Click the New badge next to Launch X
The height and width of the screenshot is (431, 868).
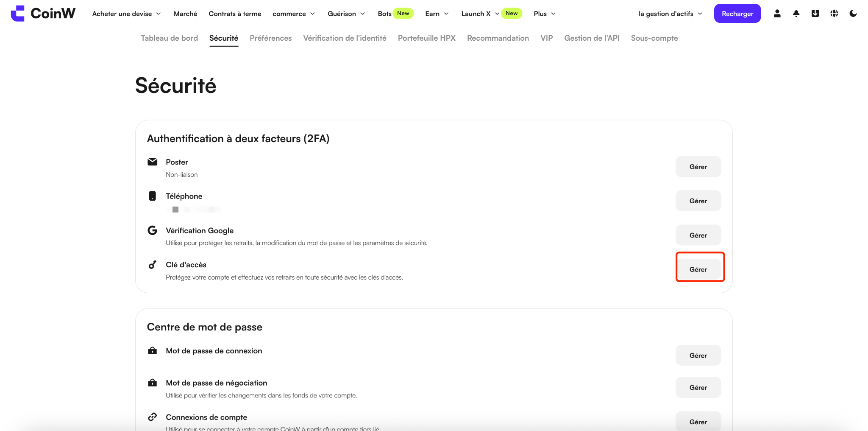click(x=512, y=14)
